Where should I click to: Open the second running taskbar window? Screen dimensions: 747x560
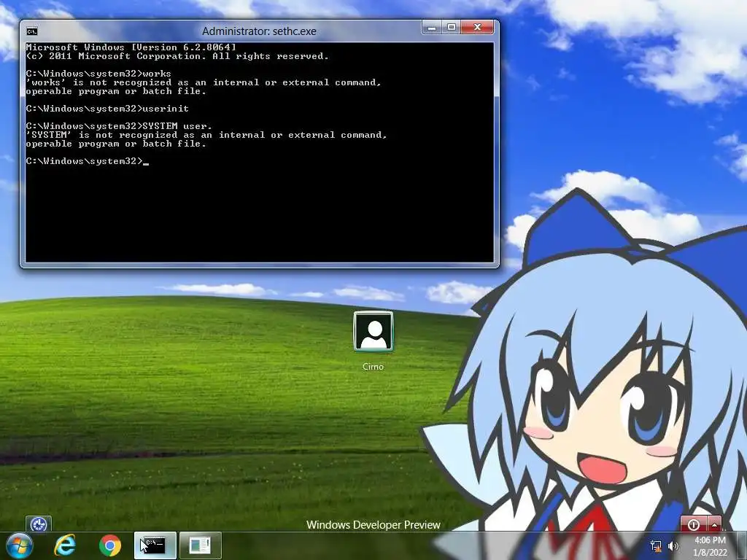pos(200,545)
